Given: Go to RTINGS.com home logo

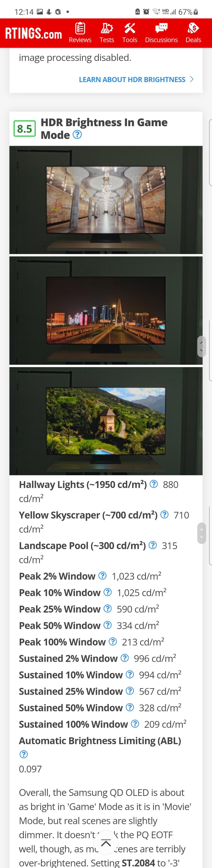Looking at the screenshot, I should [x=33, y=33].
